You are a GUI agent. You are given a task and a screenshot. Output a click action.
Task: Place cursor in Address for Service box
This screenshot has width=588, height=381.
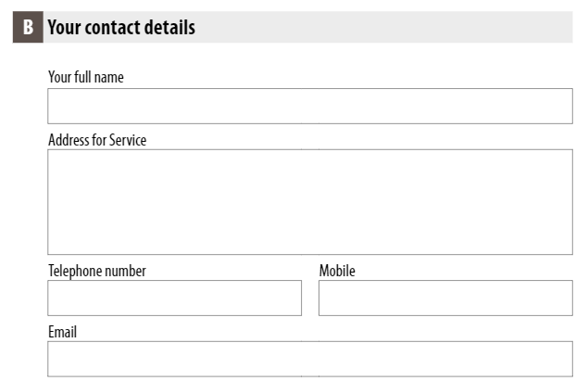(310, 202)
